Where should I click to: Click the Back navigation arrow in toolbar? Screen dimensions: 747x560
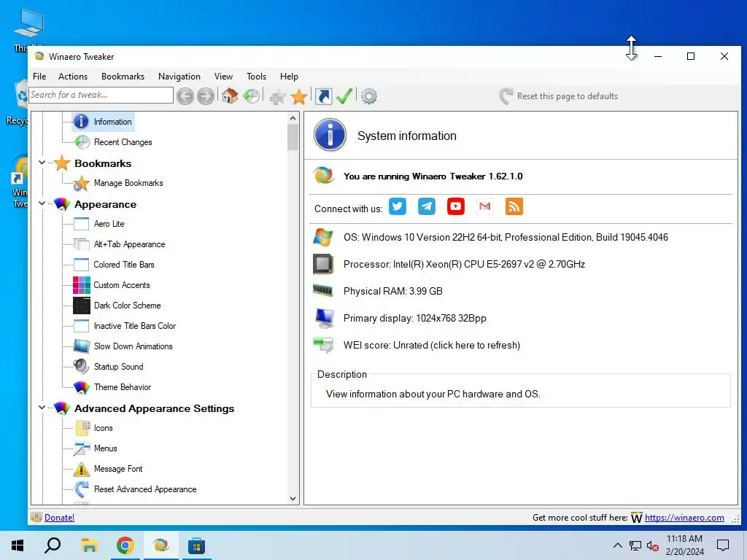coord(185,96)
